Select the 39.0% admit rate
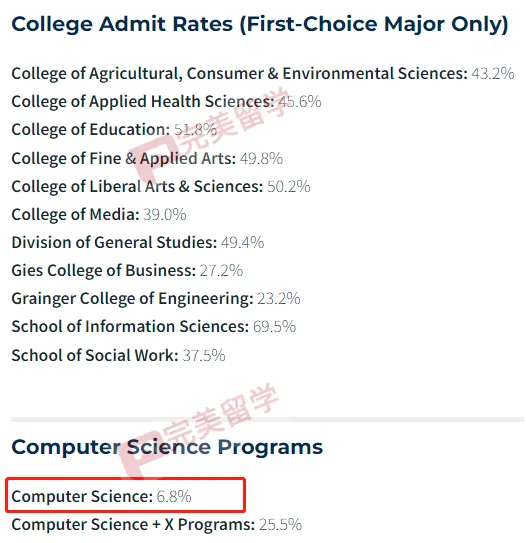 (165, 215)
